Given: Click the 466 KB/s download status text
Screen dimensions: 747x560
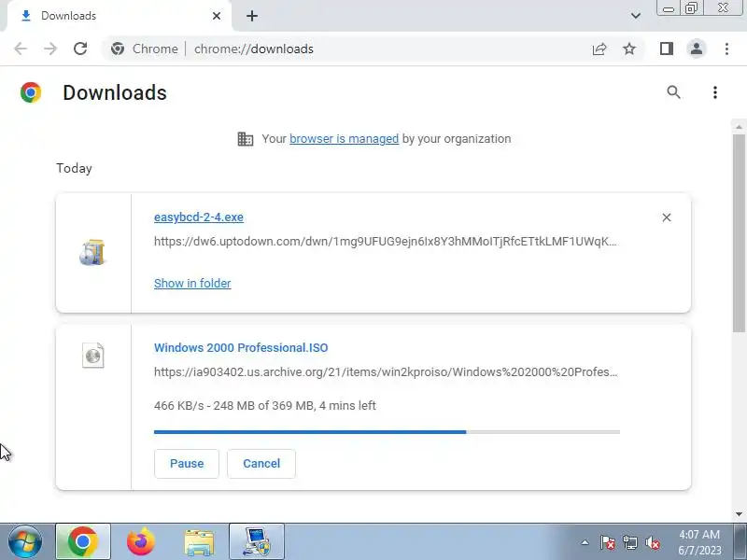Looking at the screenshot, I should click(265, 406).
